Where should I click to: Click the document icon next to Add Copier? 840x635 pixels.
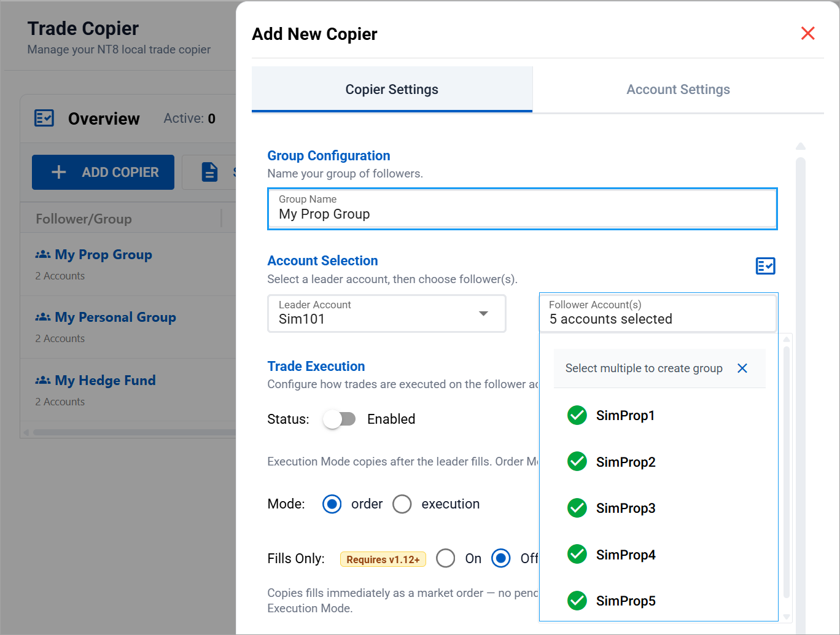[210, 173]
